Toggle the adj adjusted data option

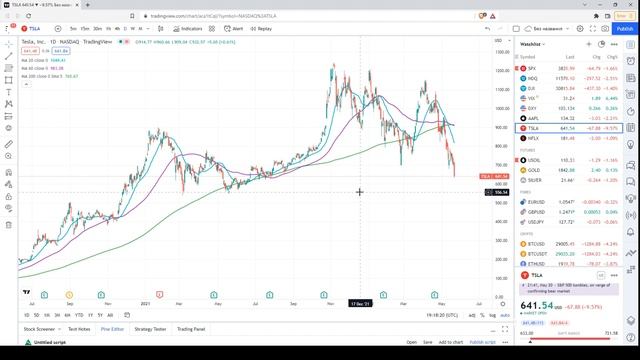[x=472, y=315]
